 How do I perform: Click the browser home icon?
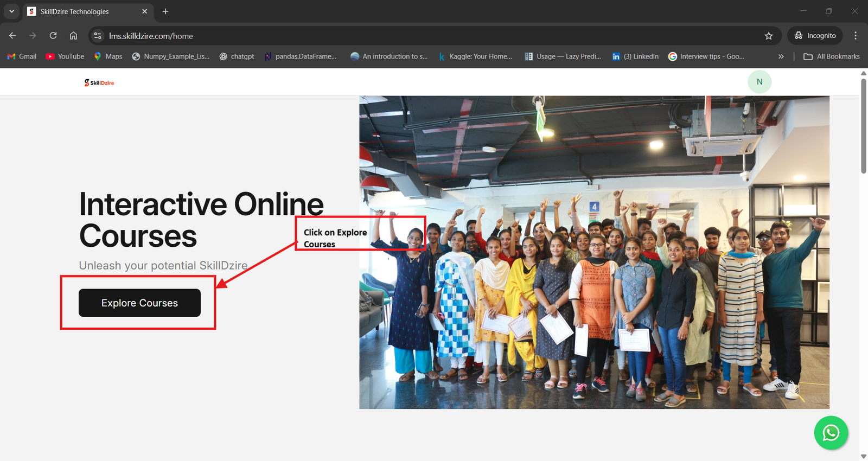[x=73, y=36]
